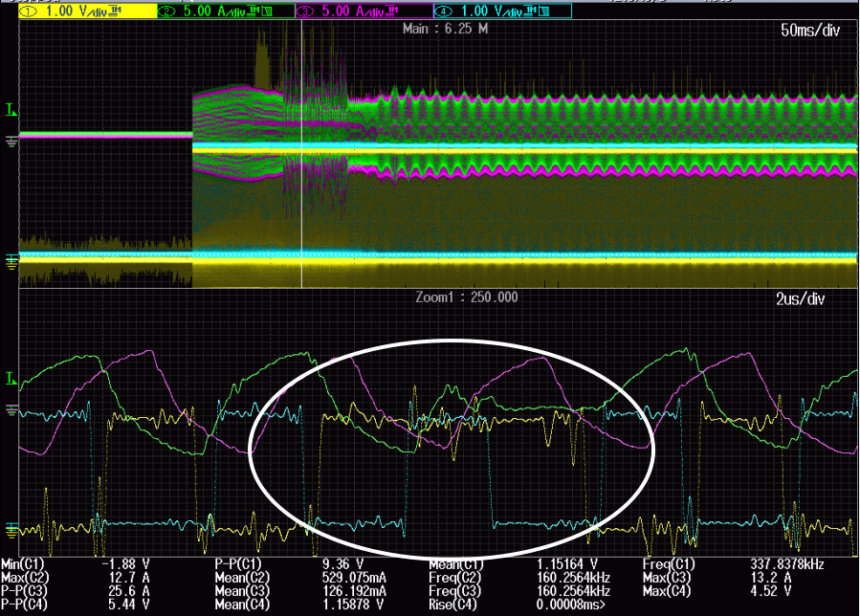Click the lower ground marker in Zoom1 window
Viewport: 860px width, 616px height.
[x=11, y=528]
